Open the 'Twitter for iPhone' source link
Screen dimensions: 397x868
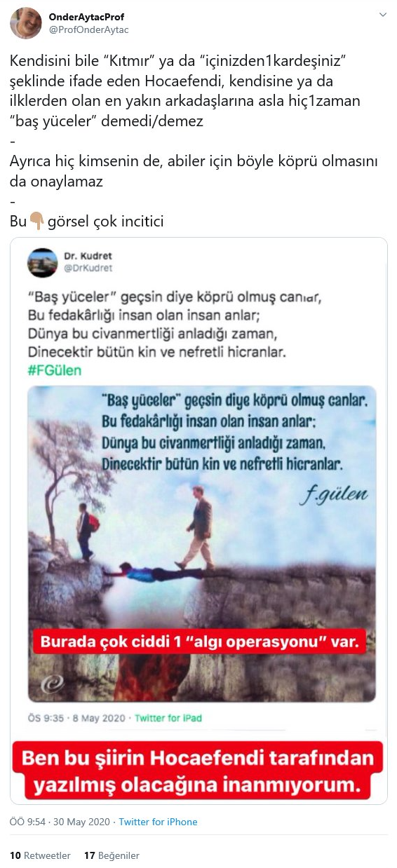(158, 822)
